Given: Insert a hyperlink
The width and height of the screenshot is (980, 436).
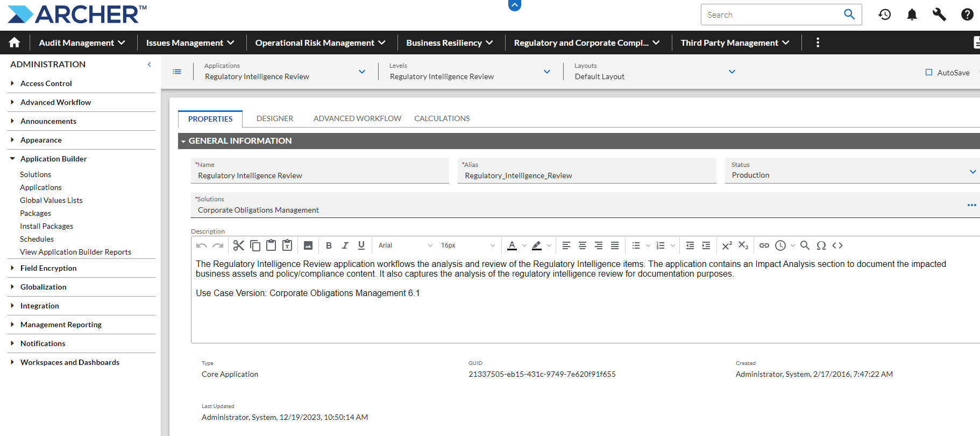Looking at the screenshot, I should (764, 245).
